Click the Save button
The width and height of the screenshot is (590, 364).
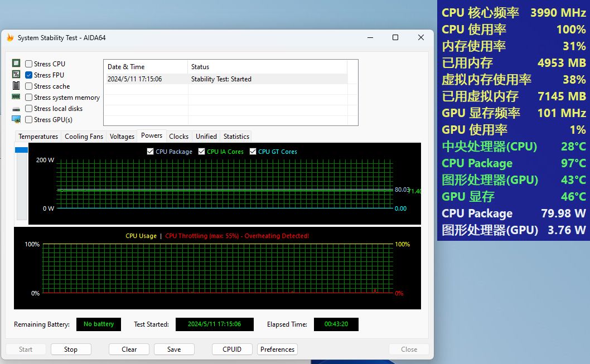[174, 350]
